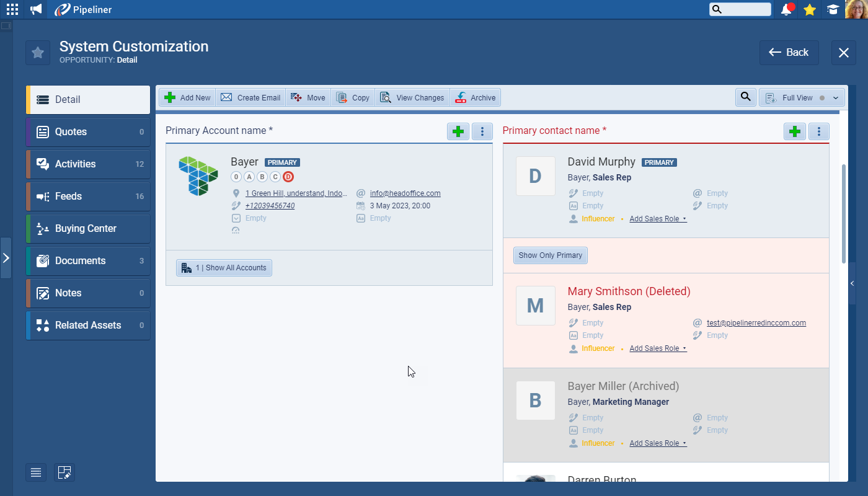Screen dimensions: 868x496
Task: Click the form layout editor icon bottom-left
Action: [64, 472]
